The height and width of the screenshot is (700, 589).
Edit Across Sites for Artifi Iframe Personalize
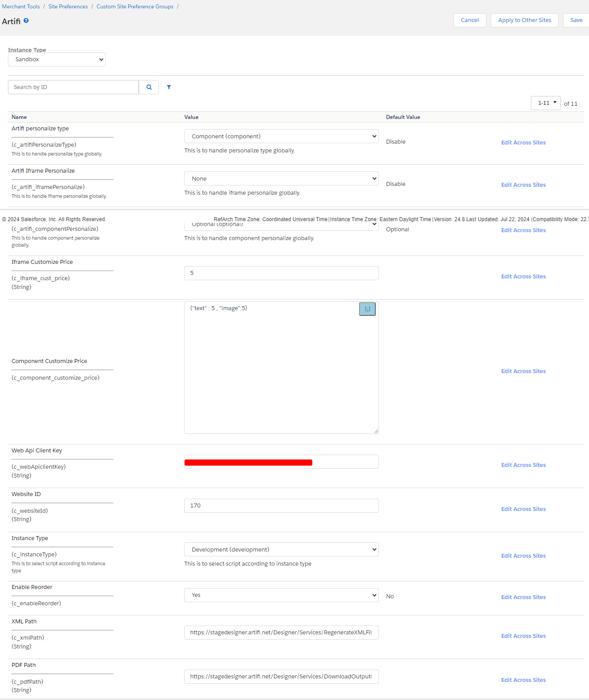pyautogui.click(x=523, y=185)
